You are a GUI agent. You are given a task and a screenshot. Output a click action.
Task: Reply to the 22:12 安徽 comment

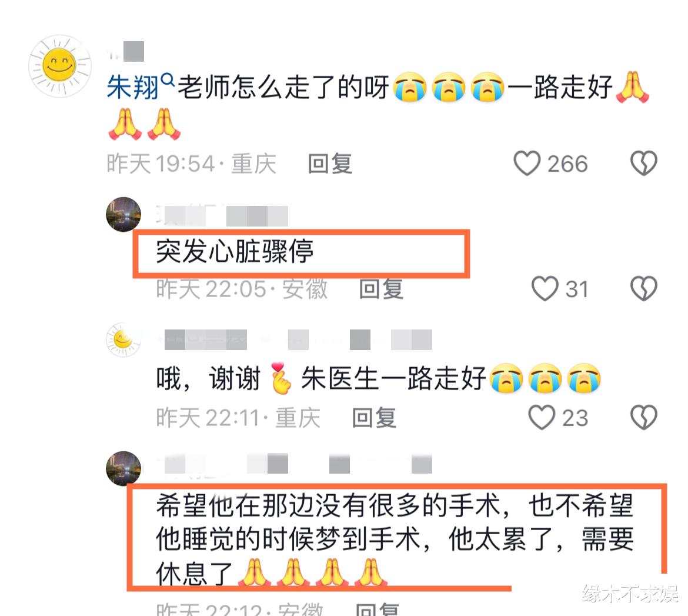click(x=377, y=610)
